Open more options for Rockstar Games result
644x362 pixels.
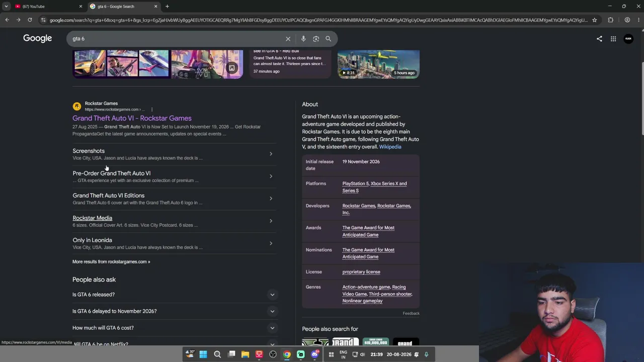tap(151, 109)
